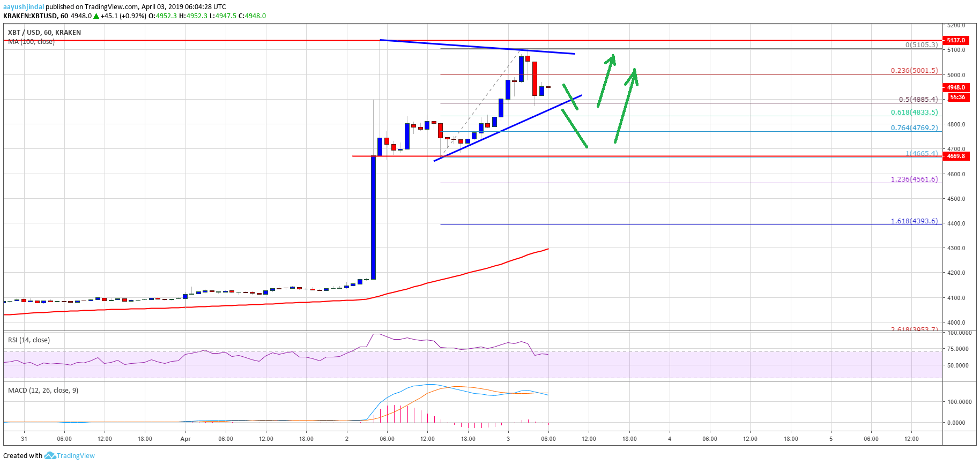
Task: Click the red 4669.8 price tag
Action: point(956,156)
